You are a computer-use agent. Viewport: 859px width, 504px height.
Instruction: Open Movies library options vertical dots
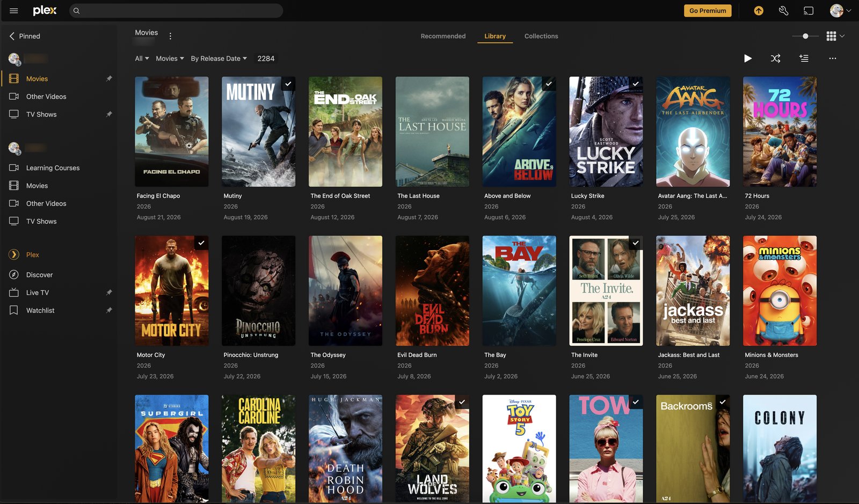coord(170,36)
